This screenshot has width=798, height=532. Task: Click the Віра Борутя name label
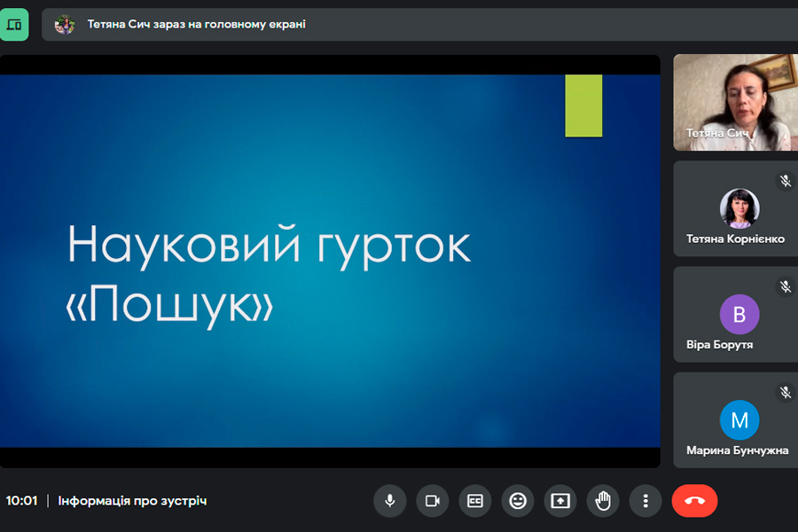[720, 345]
